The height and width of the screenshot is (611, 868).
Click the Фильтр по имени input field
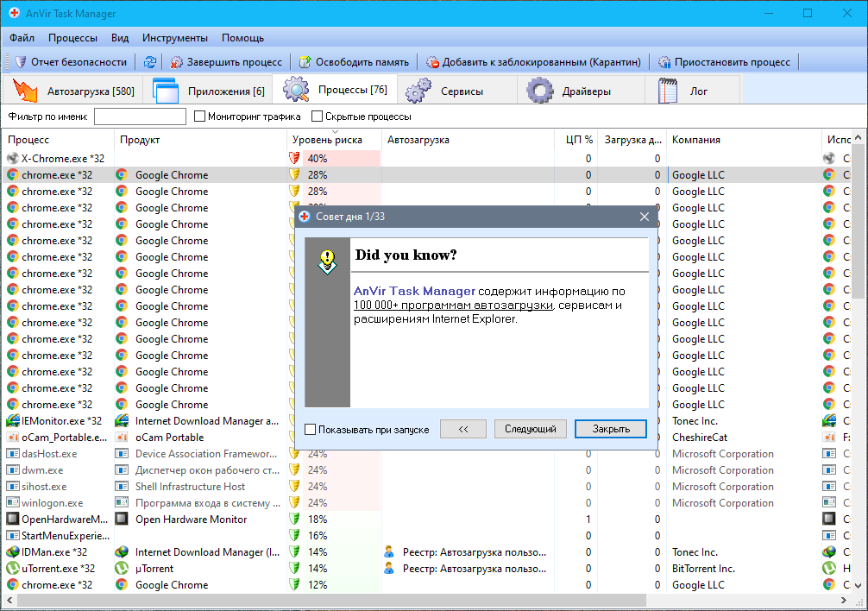pos(140,117)
